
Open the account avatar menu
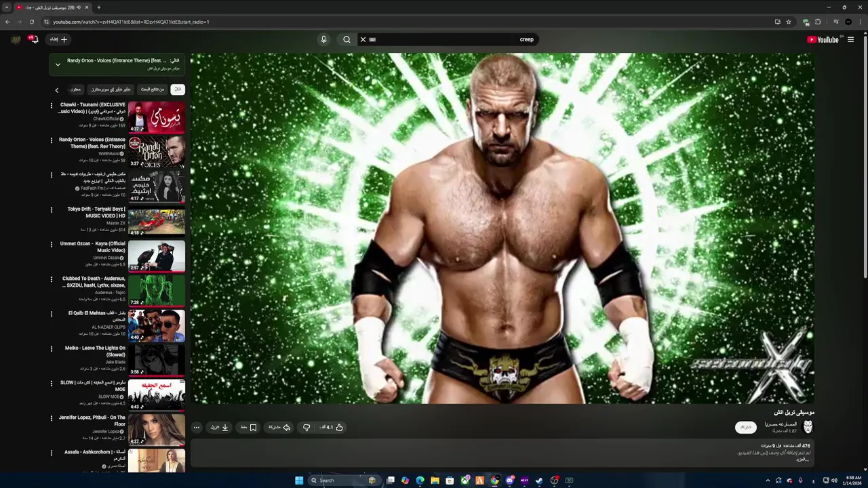click(x=15, y=39)
